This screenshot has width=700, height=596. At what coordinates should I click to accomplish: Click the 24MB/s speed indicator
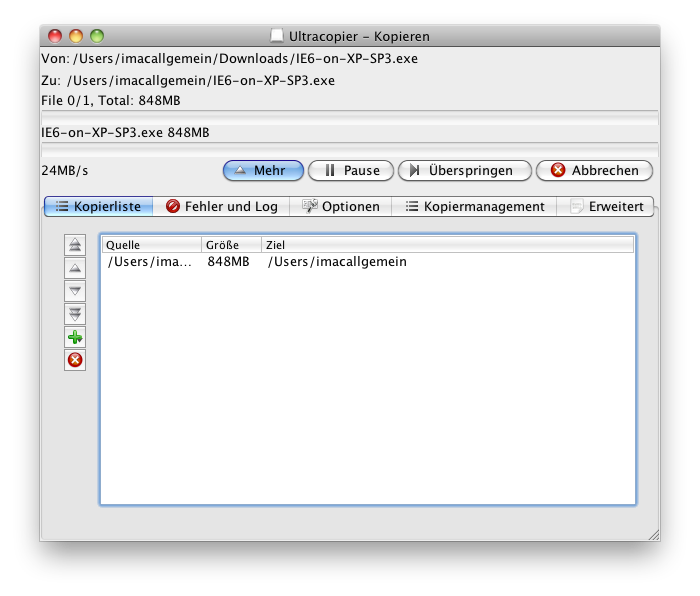coord(65,171)
